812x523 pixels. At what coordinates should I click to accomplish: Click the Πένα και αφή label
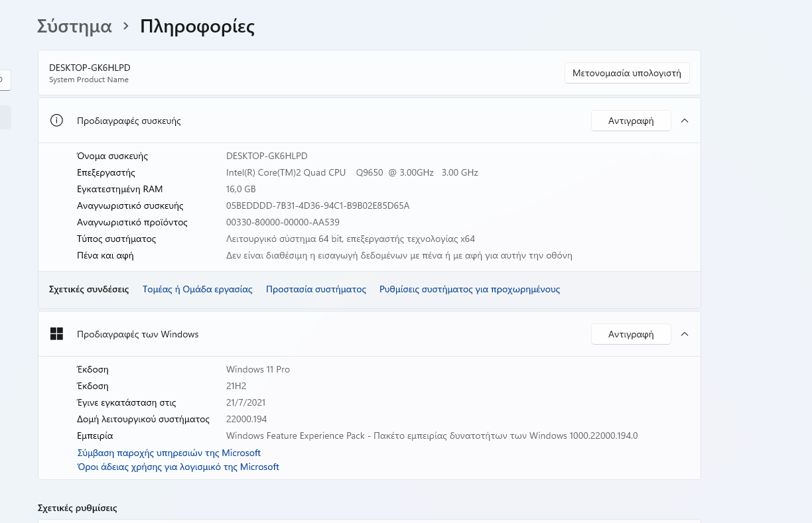point(105,255)
